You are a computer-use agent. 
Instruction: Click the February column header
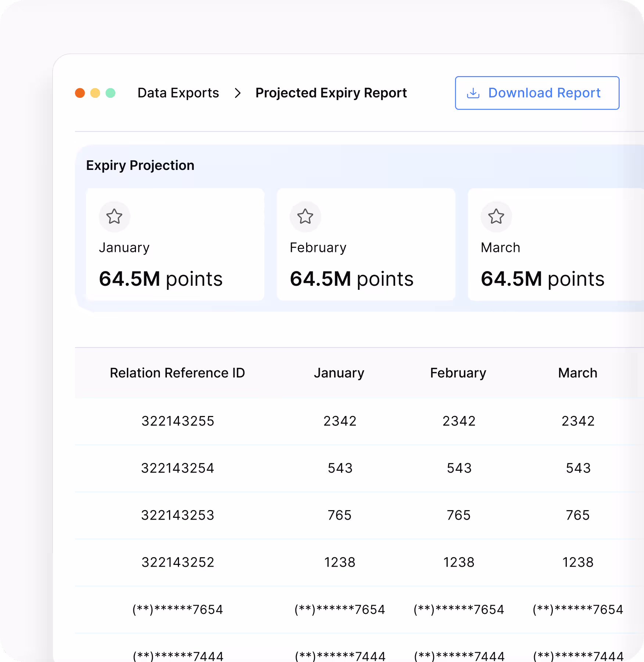tap(458, 373)
